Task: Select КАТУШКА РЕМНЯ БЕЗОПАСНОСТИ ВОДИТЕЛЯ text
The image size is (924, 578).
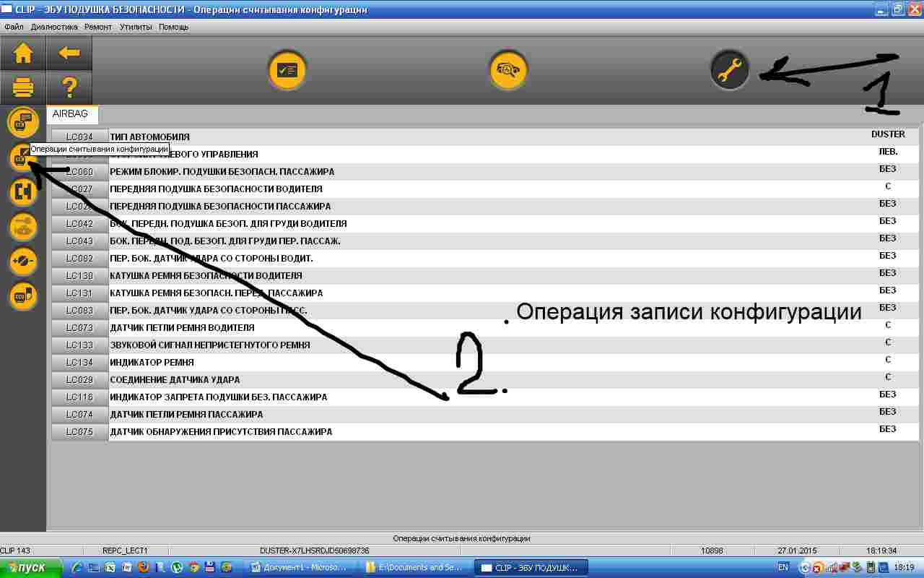Action: (x=206, y=275)
